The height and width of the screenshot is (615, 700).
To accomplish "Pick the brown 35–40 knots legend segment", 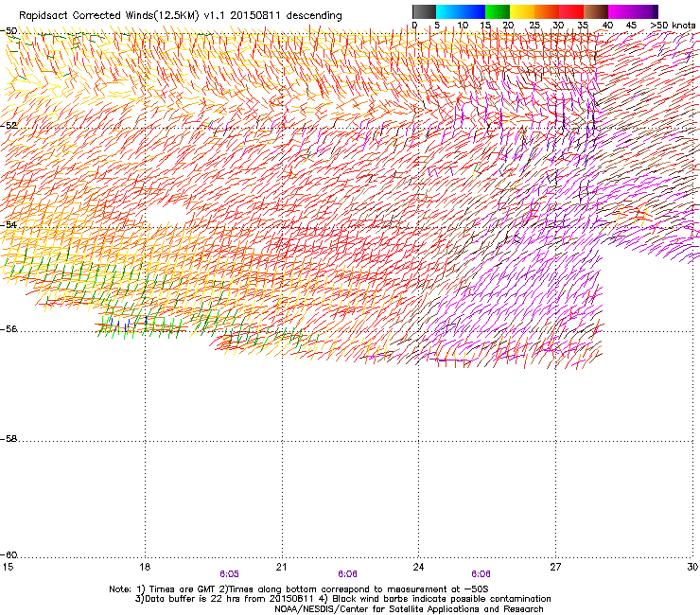I will 596,11.
